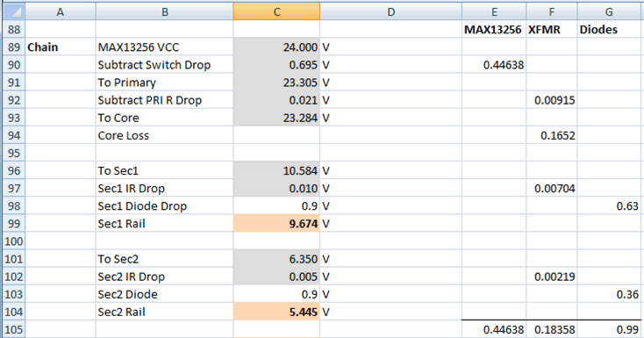Click the 'Chain' cell in column A
The image size is (644, 338).
[x=61, y=47]
